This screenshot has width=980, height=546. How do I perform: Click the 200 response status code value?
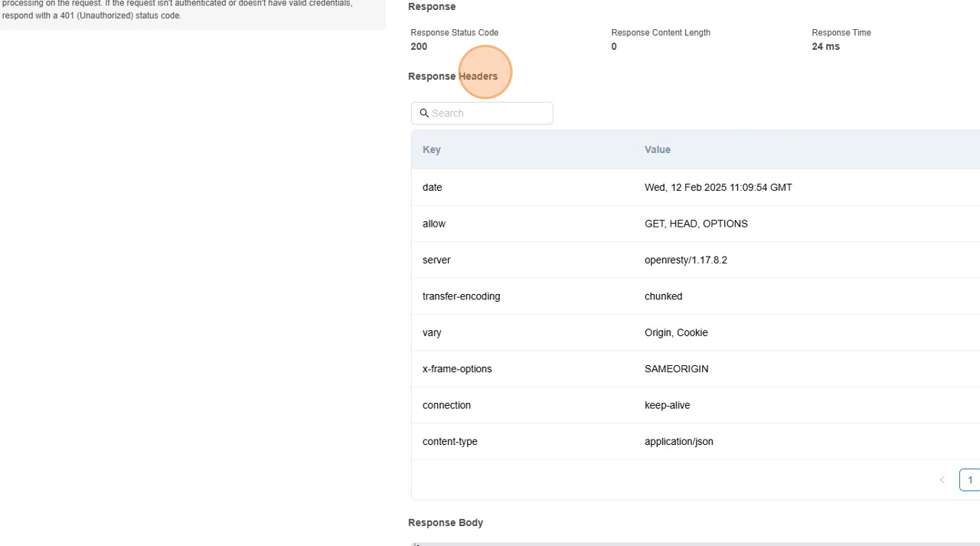pyautogui.click(x=419, y=47)
